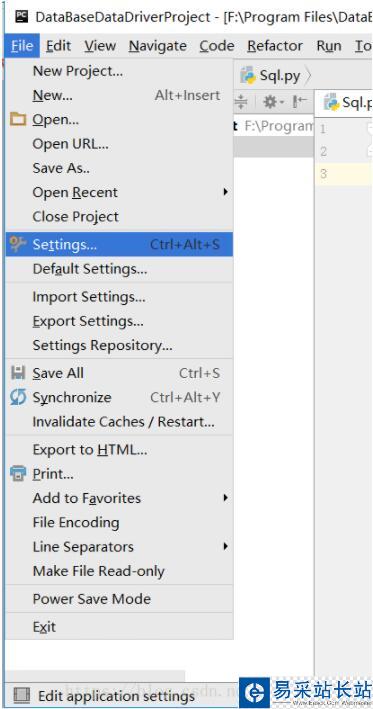Click the collapse all icon in toolbar
The width and height of the screenshot is (373, 709).
tap(242, 102)
